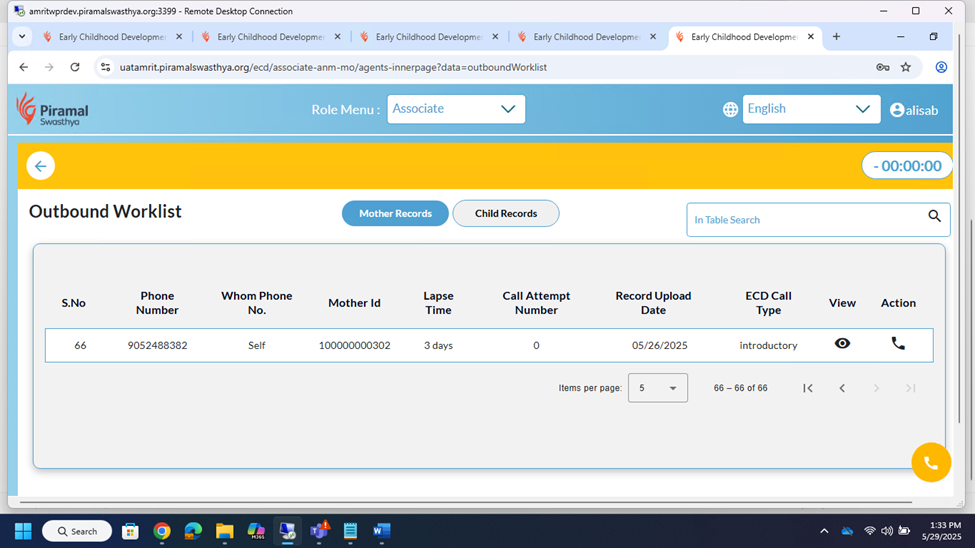Click the volume icon in system tray

887,531
